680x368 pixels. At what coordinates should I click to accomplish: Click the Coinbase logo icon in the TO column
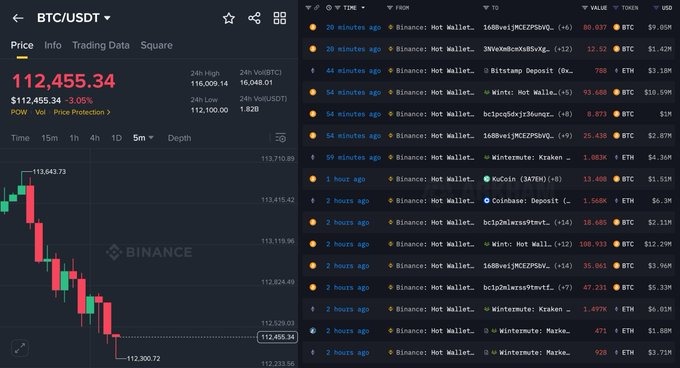coord(487,201)
